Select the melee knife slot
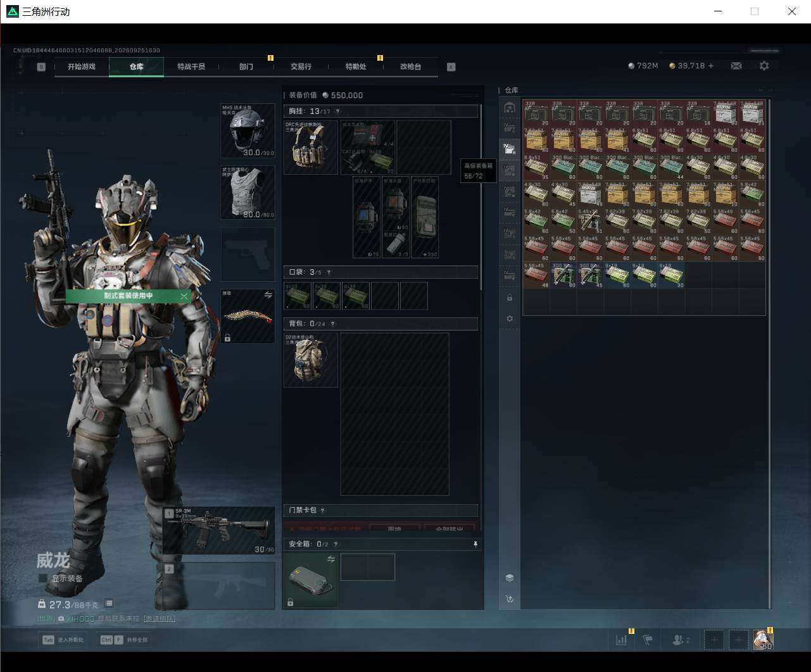The width and height of the screenshot is (811, 672). [x=248, y=316]
